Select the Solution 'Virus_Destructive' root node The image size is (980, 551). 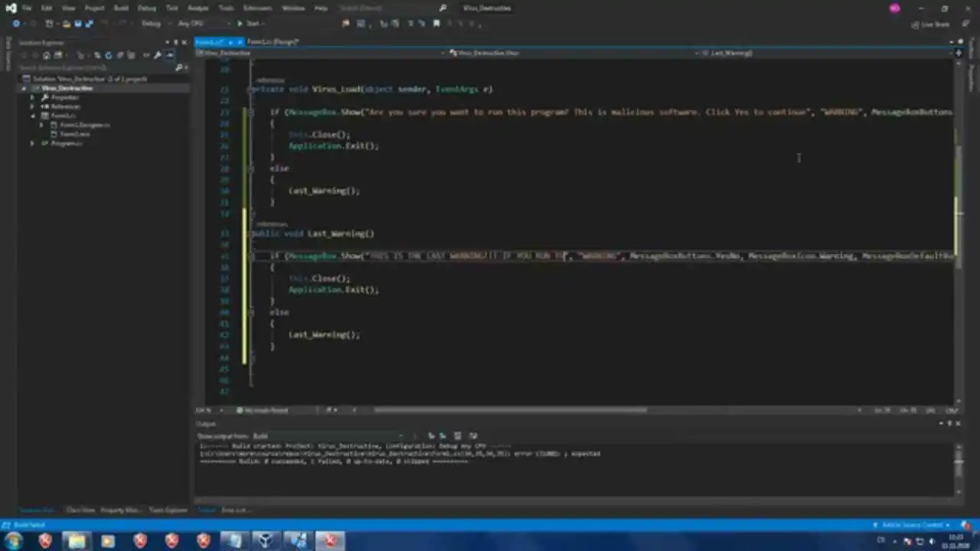pos(88,79)
